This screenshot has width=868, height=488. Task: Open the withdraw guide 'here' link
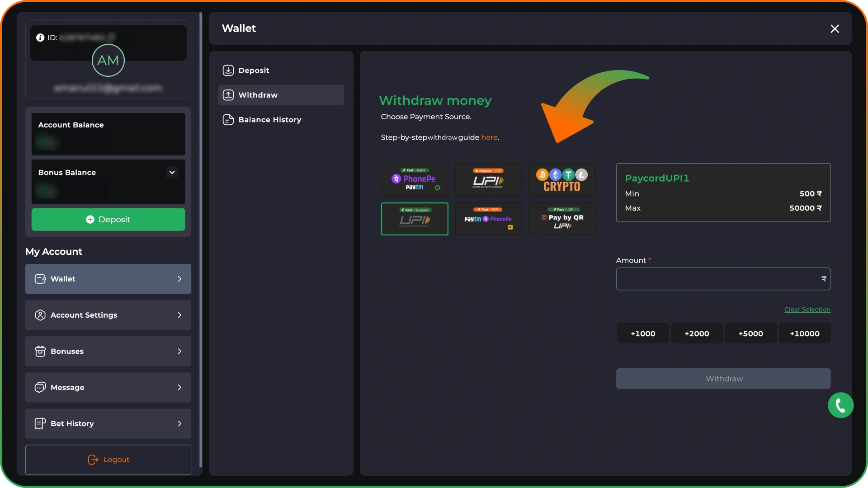[x=489, y=137]
